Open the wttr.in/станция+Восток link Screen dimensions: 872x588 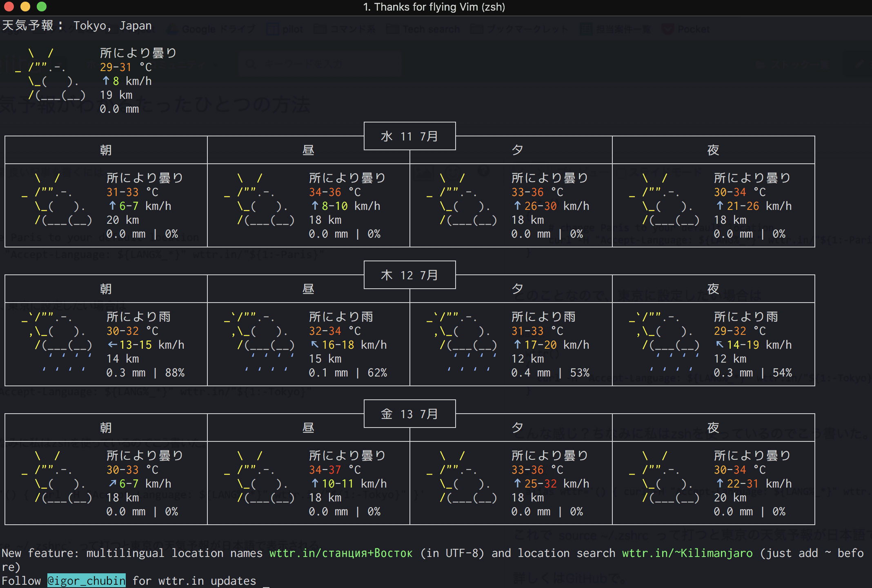point(341,553)
